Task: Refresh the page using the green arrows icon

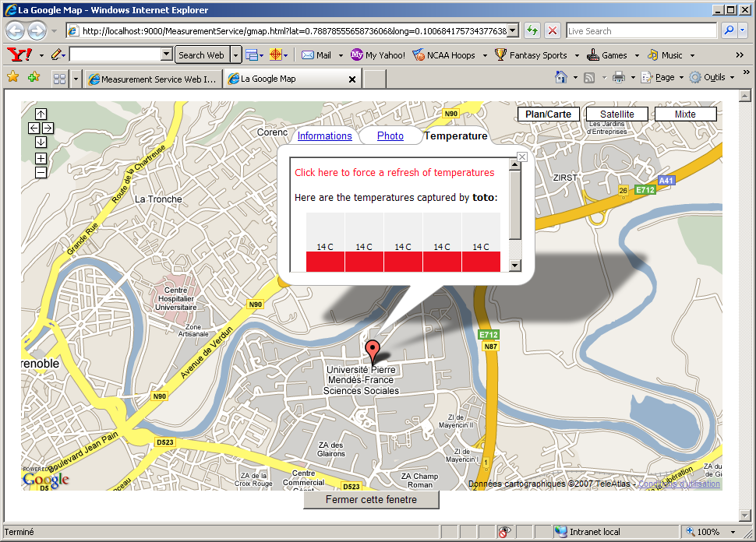Action: point(532,31)
